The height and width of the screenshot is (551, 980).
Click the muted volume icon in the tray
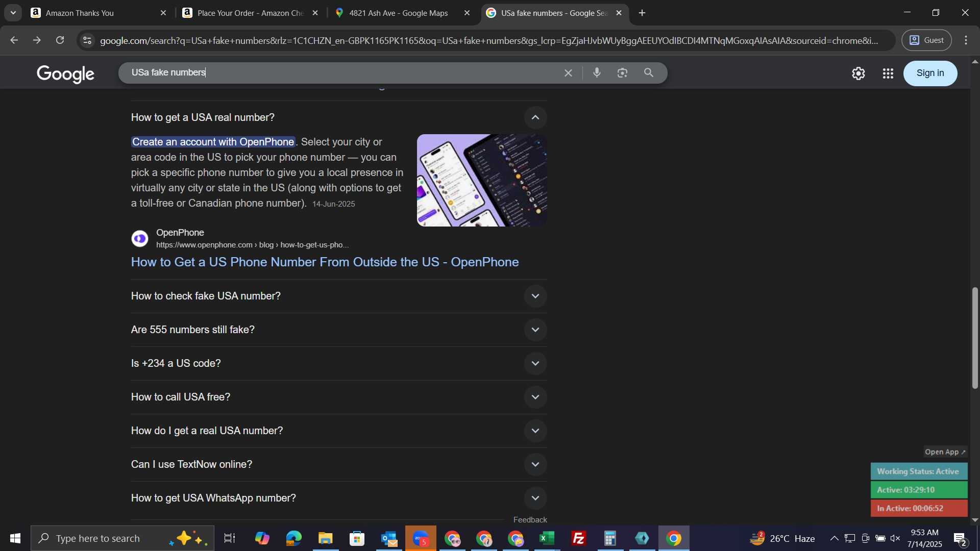[895, 538]
